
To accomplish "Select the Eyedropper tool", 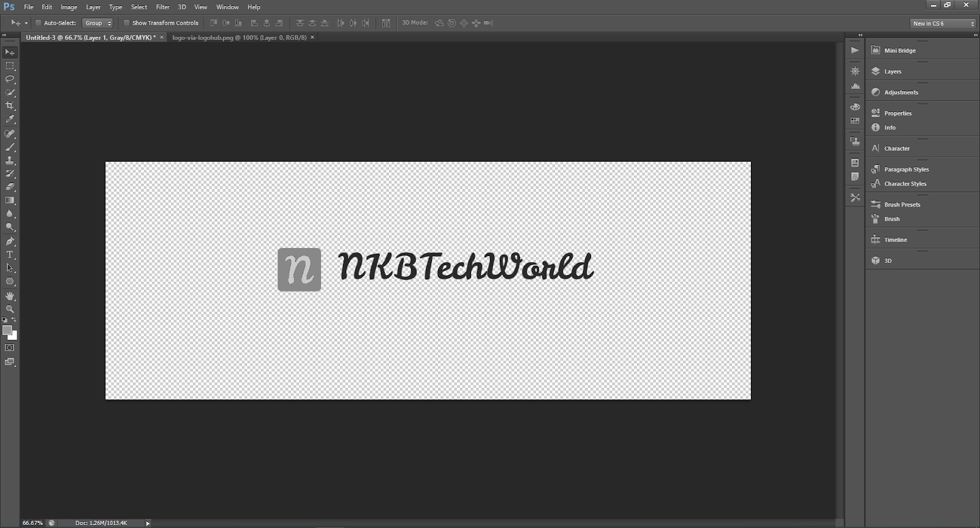I will (x=10, y=119).
